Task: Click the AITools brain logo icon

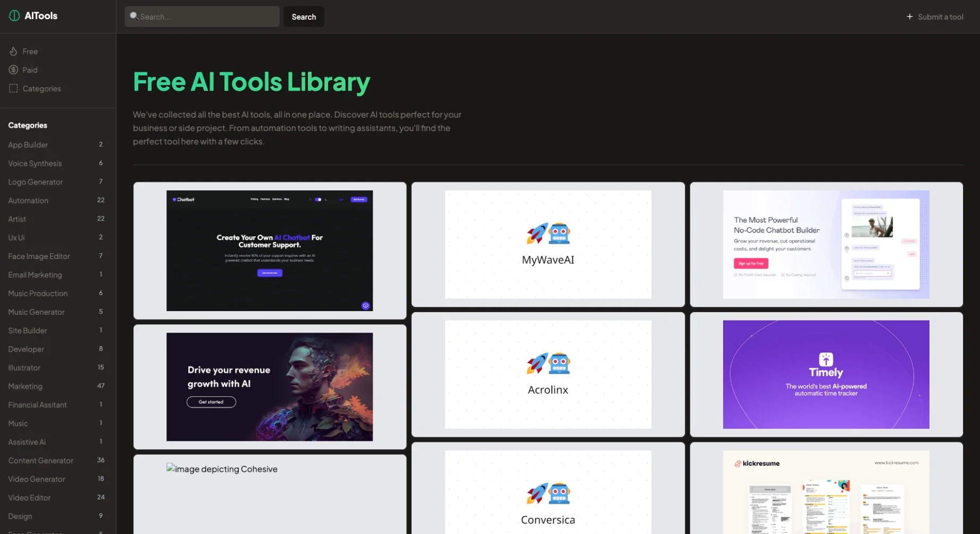Action: click(x=14, y=16)
